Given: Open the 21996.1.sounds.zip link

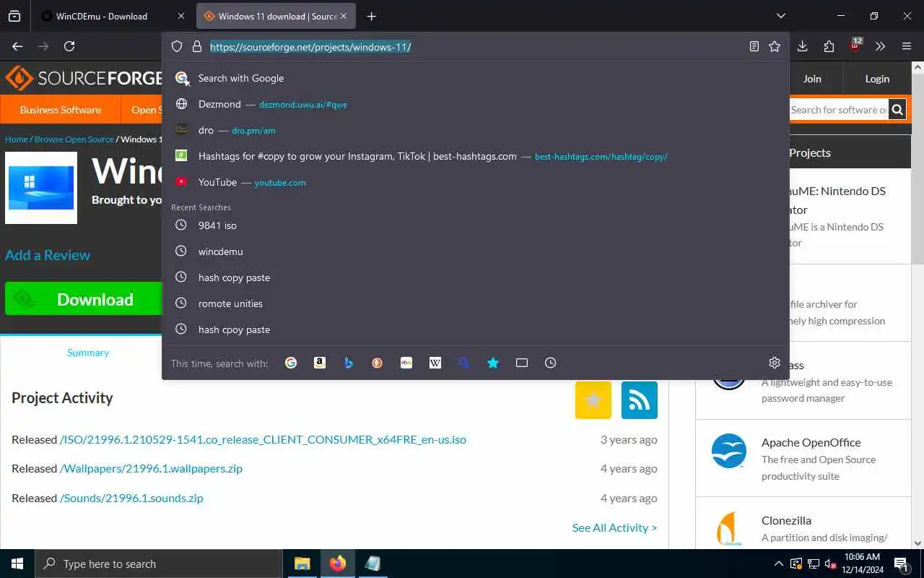Looking at the screenshot, I should click(x=131, y=498).
